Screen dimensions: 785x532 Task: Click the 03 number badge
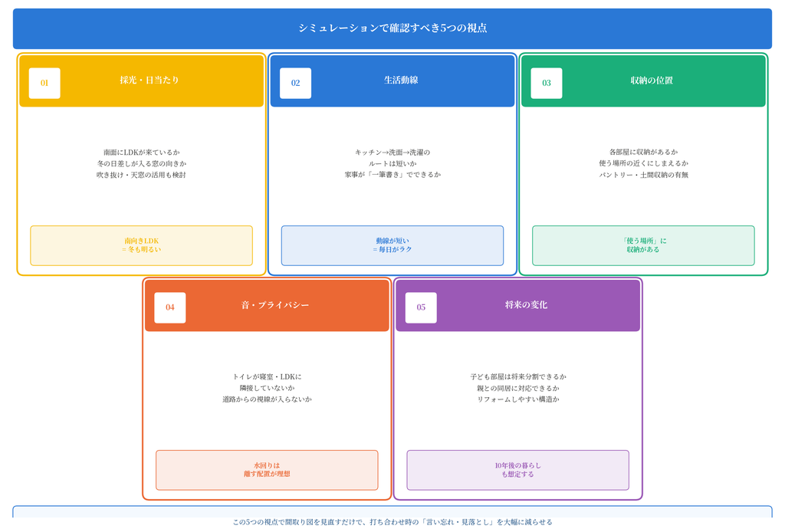(x=546, y=83)
